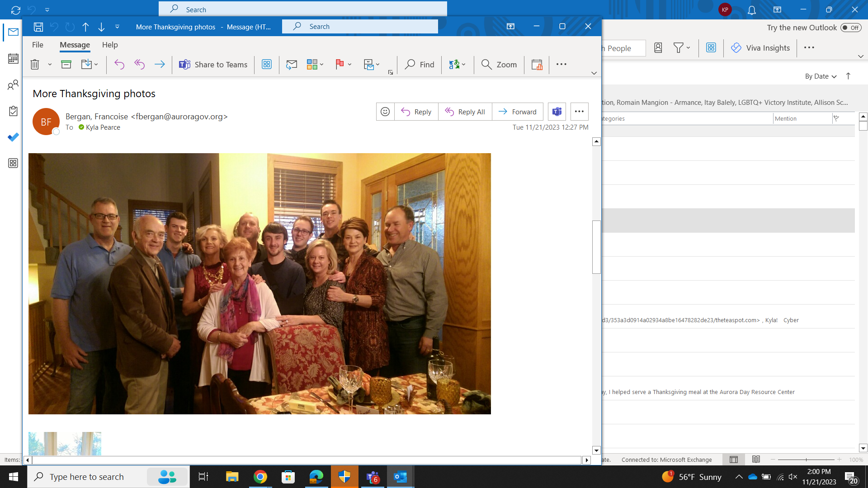Open the To Do checkmark in sidebar
Screen dimensions: 868x488
pos(13,137)
